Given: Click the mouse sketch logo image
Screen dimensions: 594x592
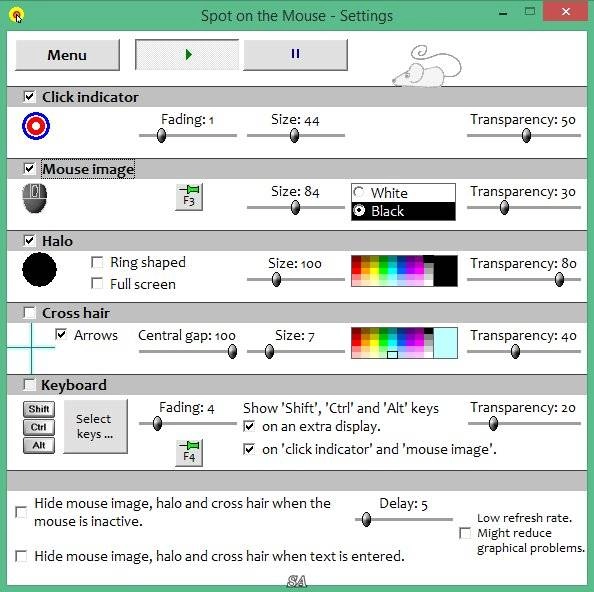Looking at the screenshot, I should tap(427, 66).
